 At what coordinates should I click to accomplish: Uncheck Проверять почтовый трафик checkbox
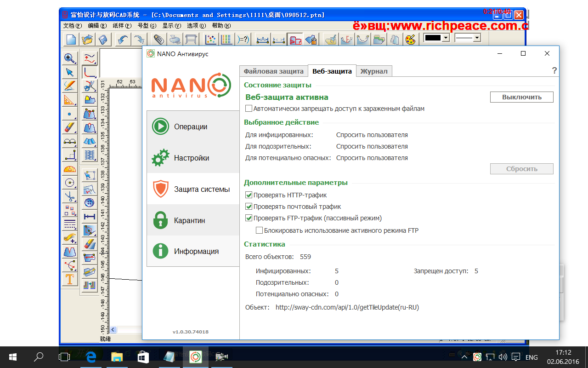(x=249, y=207)
